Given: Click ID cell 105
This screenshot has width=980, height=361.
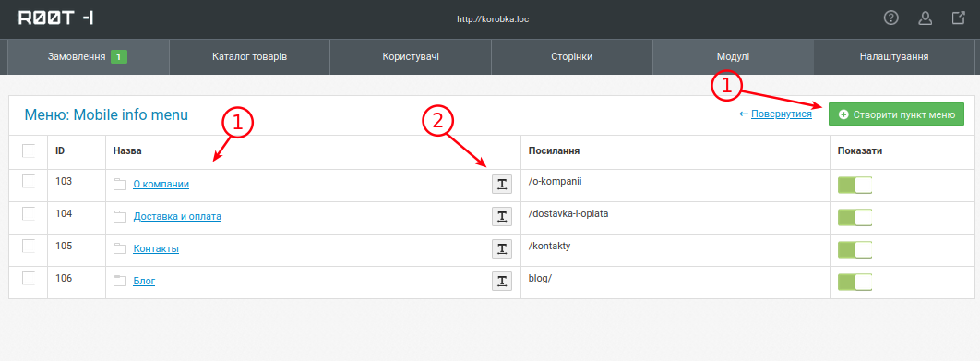Looking at the screenshot, I should 64,246.
